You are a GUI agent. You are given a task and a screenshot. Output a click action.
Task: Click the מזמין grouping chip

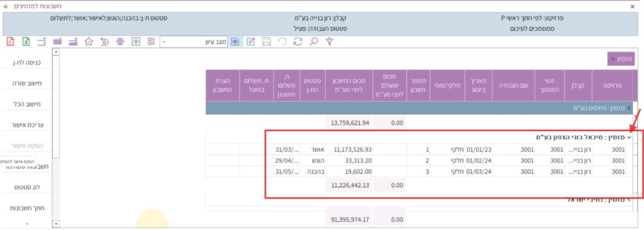(621, 59)
